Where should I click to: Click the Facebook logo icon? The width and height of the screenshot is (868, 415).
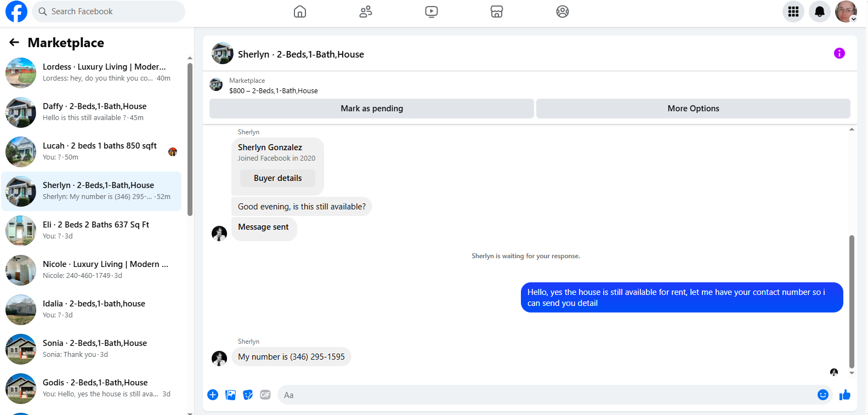16,12
